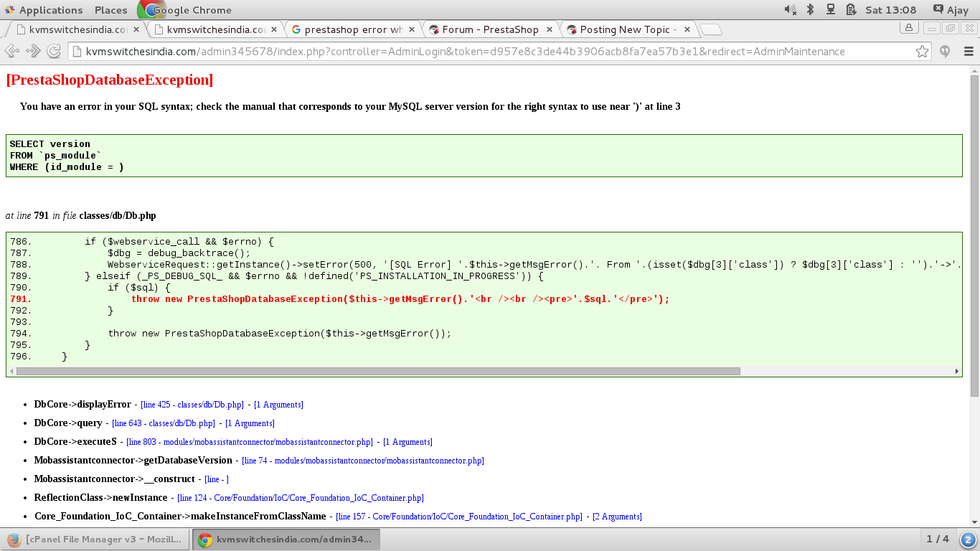Open the Ajay user menu

point(951,10)
